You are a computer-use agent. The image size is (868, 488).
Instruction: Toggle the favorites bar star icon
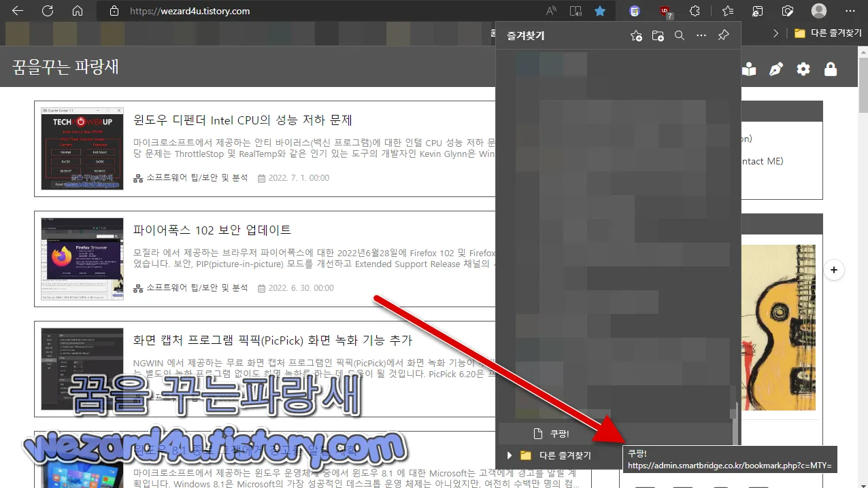[x=728, y=11]
